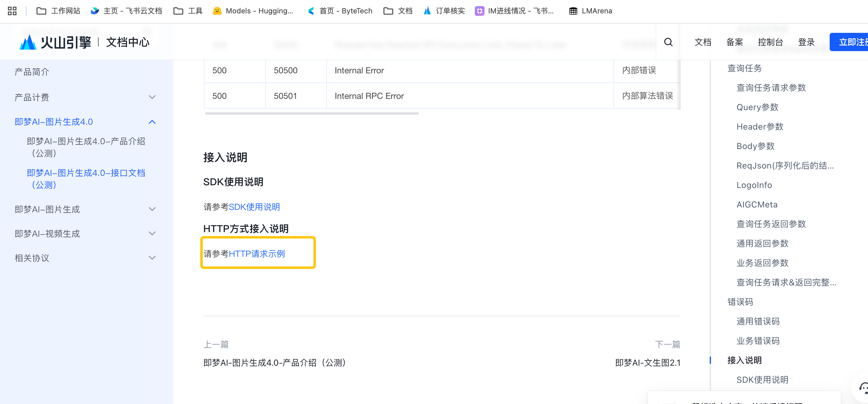Expand the 相关协议 sidebar section
Image resolution: width=868 pixels, height=404 pixels.
[x=152, y=258]
